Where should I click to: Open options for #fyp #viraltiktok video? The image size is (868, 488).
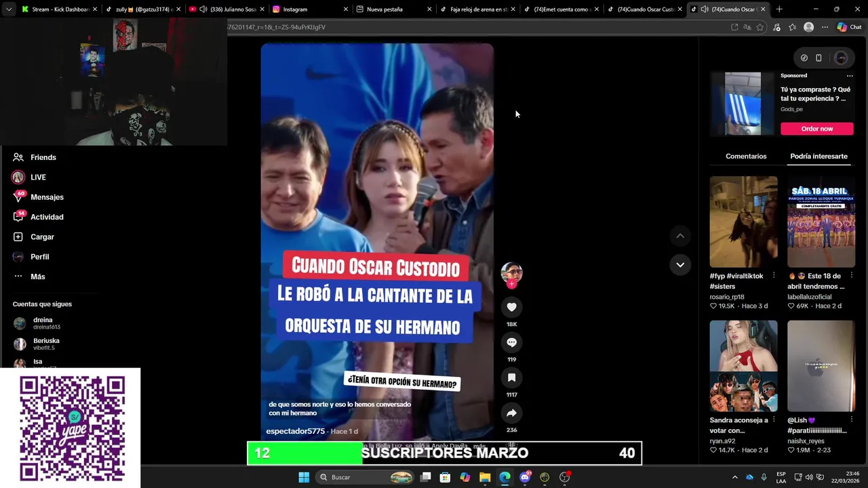click(x=774, y=276)
